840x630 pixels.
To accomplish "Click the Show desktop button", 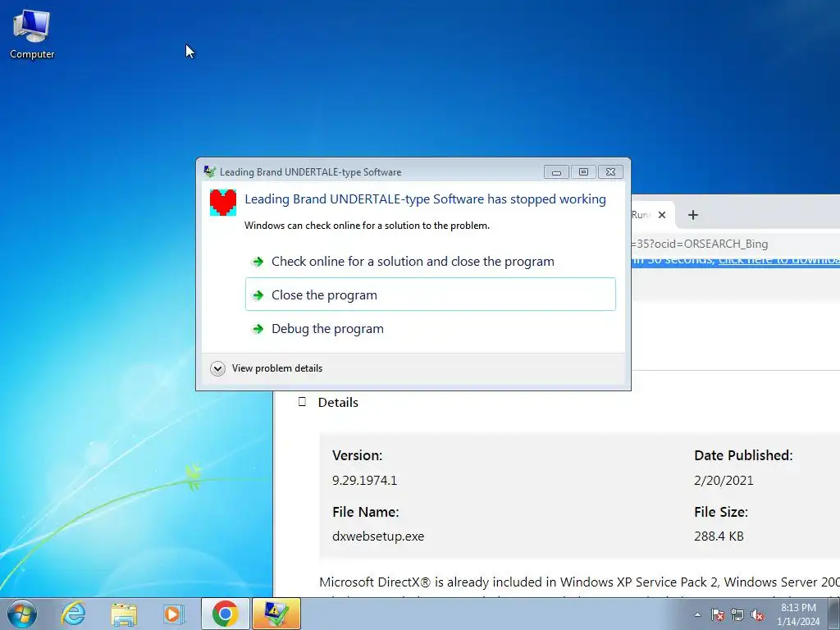I will (834, 614).
